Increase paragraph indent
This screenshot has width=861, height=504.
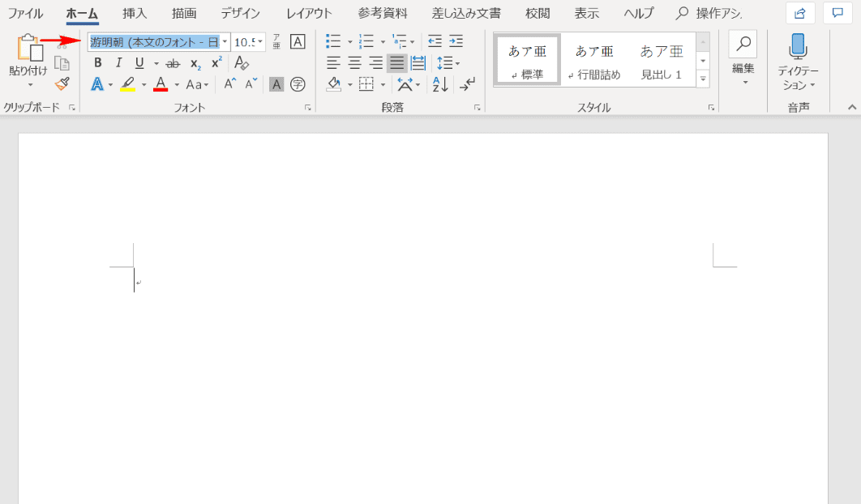point(456,41)
